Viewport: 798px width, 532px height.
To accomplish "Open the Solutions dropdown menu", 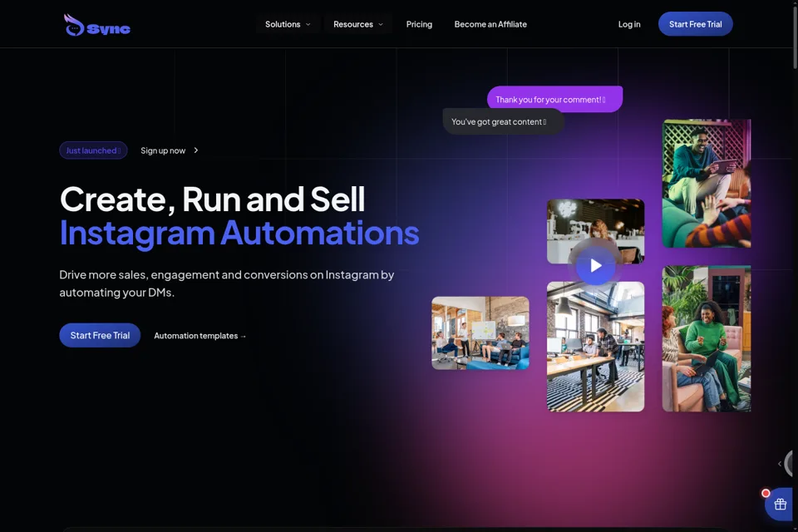I will (288, 24).
